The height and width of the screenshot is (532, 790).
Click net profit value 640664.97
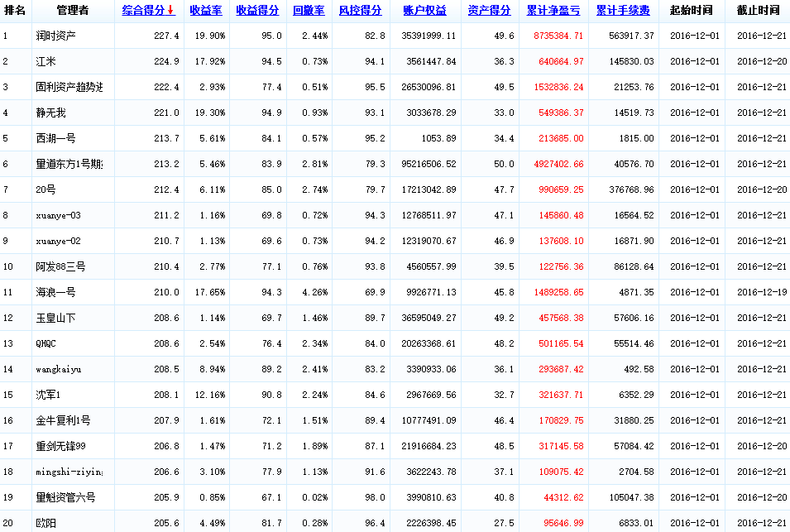[x=561, y=61]
